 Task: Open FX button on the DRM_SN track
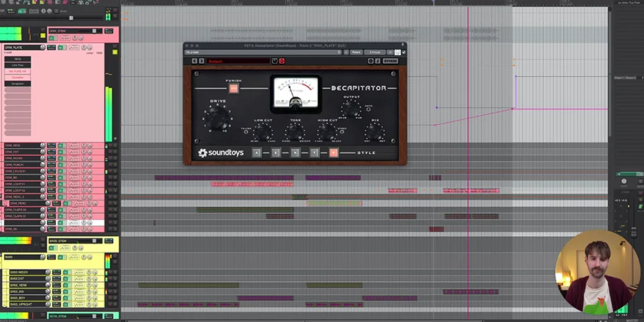pyautogui.click(x=60, y=229)
